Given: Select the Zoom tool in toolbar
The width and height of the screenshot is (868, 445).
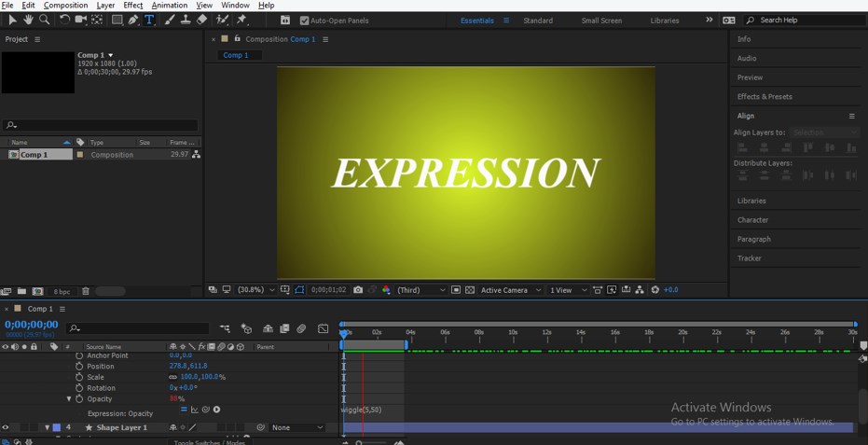Looking at the screenshot, I should point(44,20).
